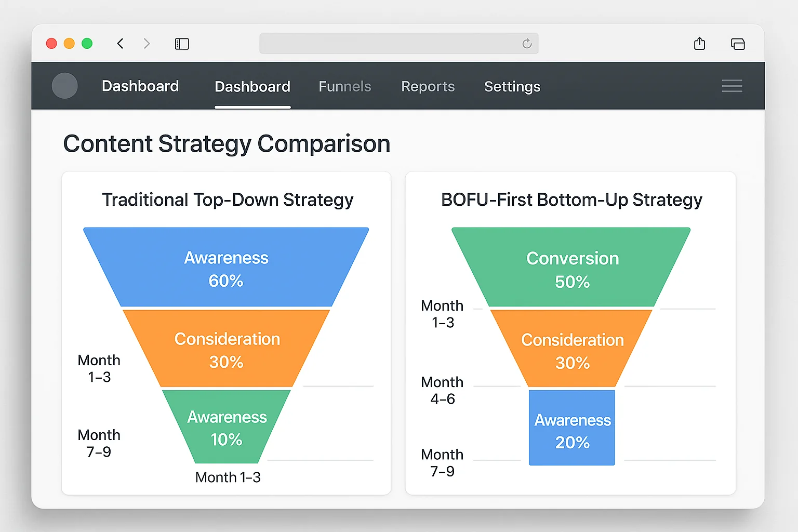Viewport: 798px width, 532px height.
Task: Select the leftmost Dashboard nav item
Action: (x=140, y=87)
